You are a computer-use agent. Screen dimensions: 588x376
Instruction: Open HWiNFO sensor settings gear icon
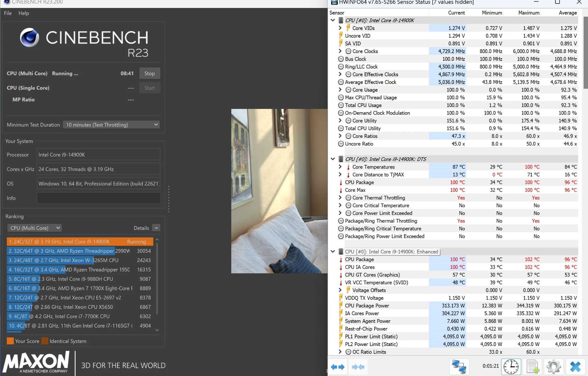pos(554,367)
